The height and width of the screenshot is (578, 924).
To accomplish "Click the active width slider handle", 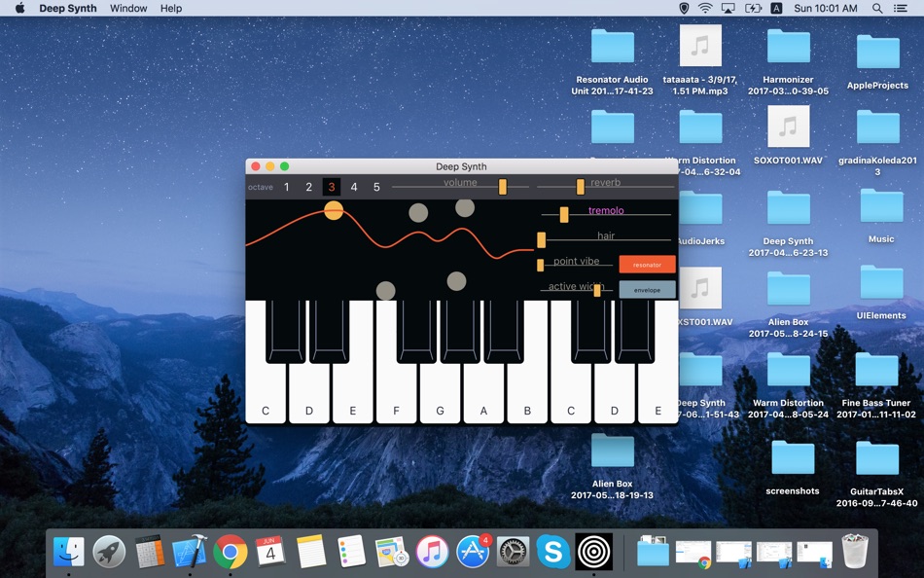I will [597, 290].
